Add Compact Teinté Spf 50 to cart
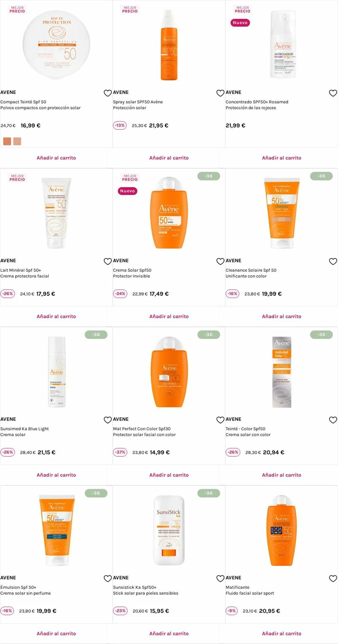This screenshot has width=338, height=644. tap(56, 158)
